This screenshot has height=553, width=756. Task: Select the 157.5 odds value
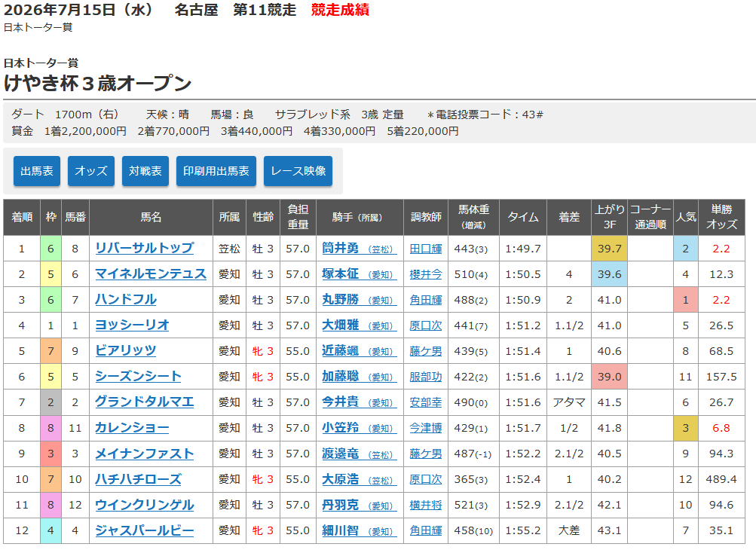coord(721,377)
